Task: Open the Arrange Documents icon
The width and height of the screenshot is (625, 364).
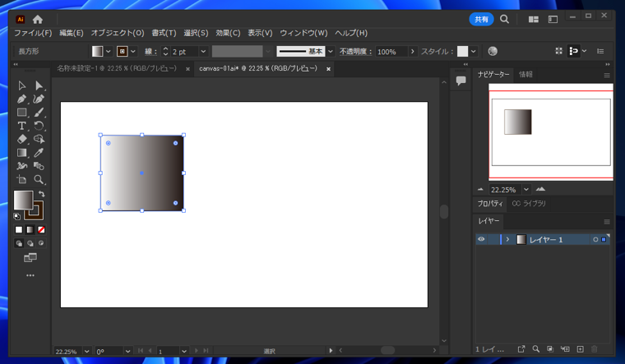Action: tap(534, 19)
